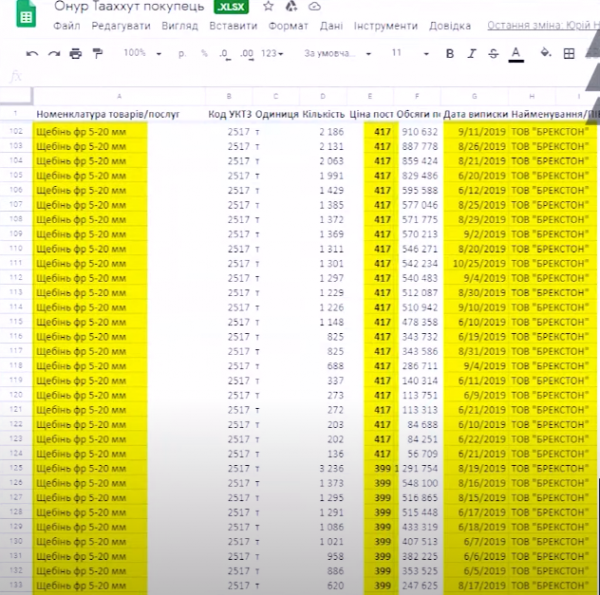The height and width of the screenshot is (595, 600).
Task: Click the volume cell 887 778
Action: pyautogui.click(x=419, y=146)
